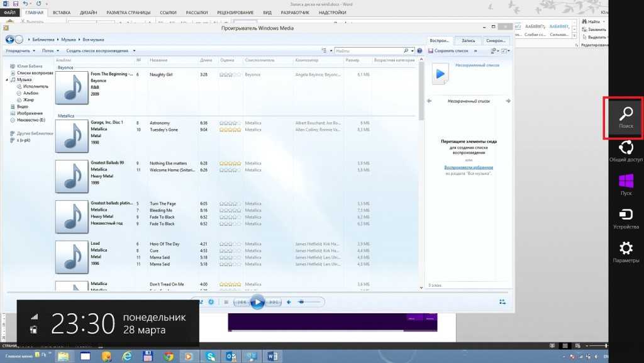644x363 pixels.
Task: Open the ДИЗАЙН tab in Word
Action: tap(88, 13)
